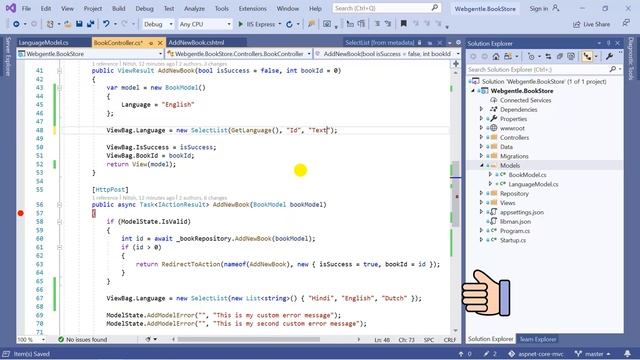
Task: Click No issues found indicator
Action: click(x=82, y=340)
